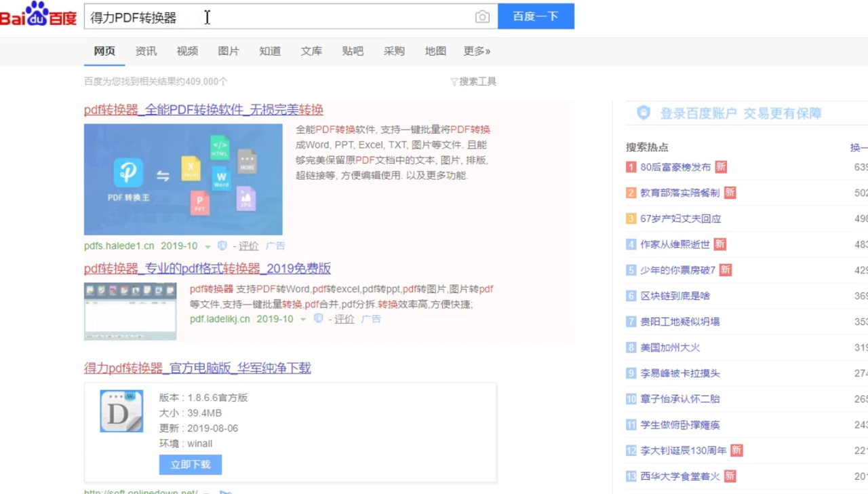Click shield icon next to pdf.ladelikj.cn
Image resolution: width=868 pixels, height=494 pixels.
(318, 318)
